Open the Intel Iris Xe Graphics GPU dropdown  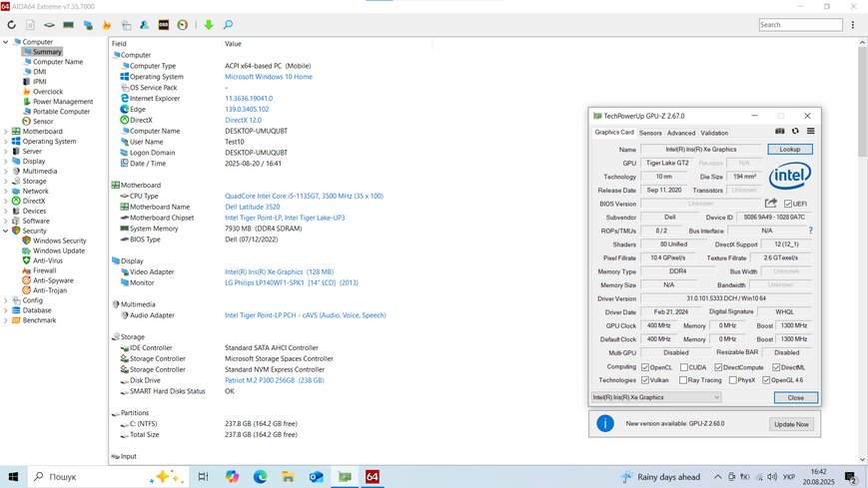click(x=656, y=397)
